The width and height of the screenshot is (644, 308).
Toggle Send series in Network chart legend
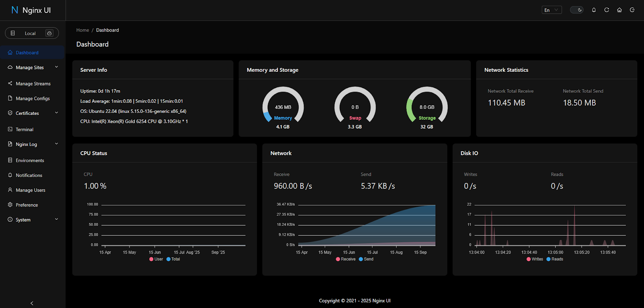click(366, 259)
